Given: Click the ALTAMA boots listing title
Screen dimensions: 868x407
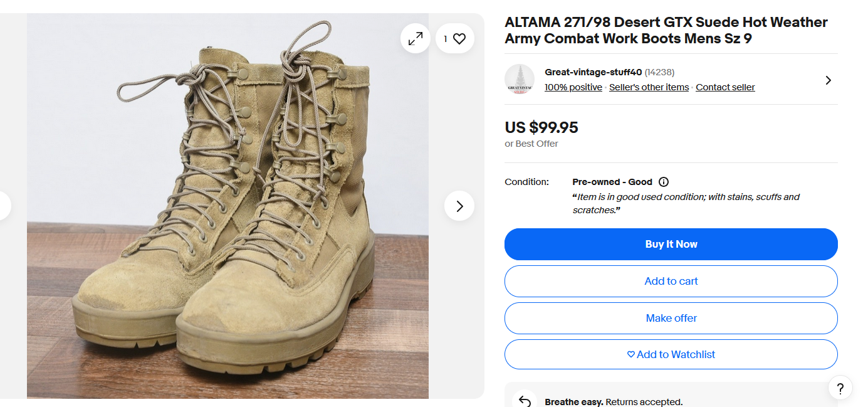Looking at the screenshot, I should (x=666, y=30).
